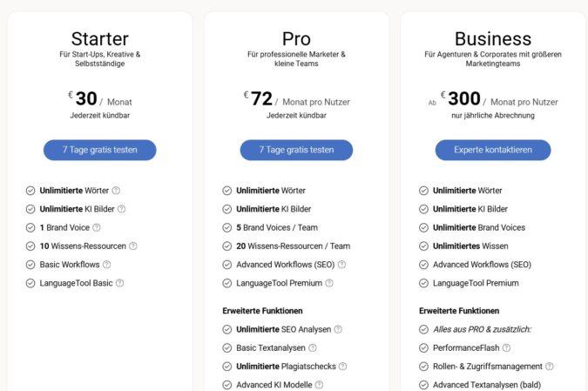Click the checkmark icon beside Unlimitierte Brand Voices

[423, 227]
